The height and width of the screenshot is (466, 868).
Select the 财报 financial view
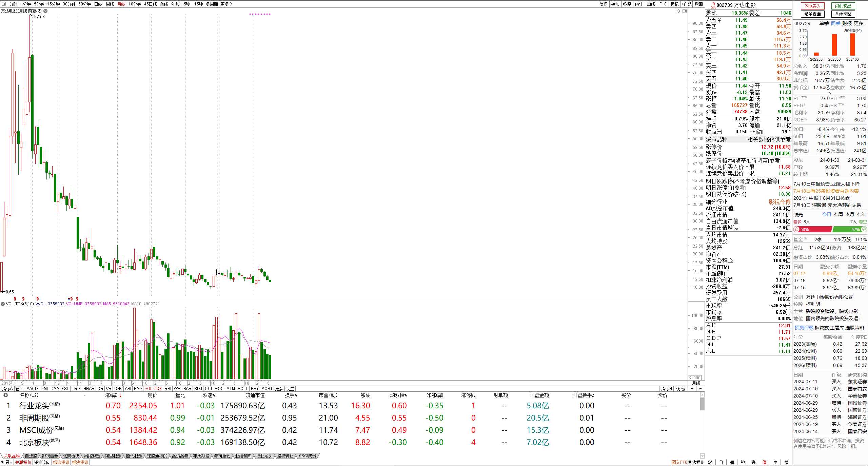(847, 23)
